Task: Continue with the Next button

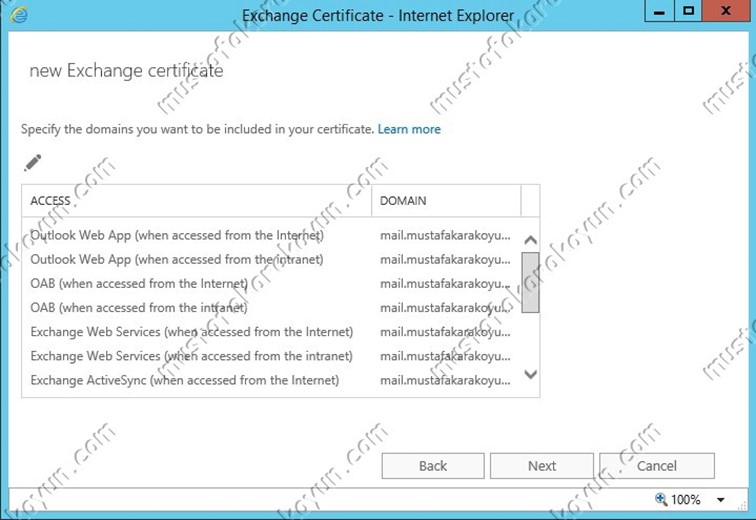Action: [x=541, y=466]
